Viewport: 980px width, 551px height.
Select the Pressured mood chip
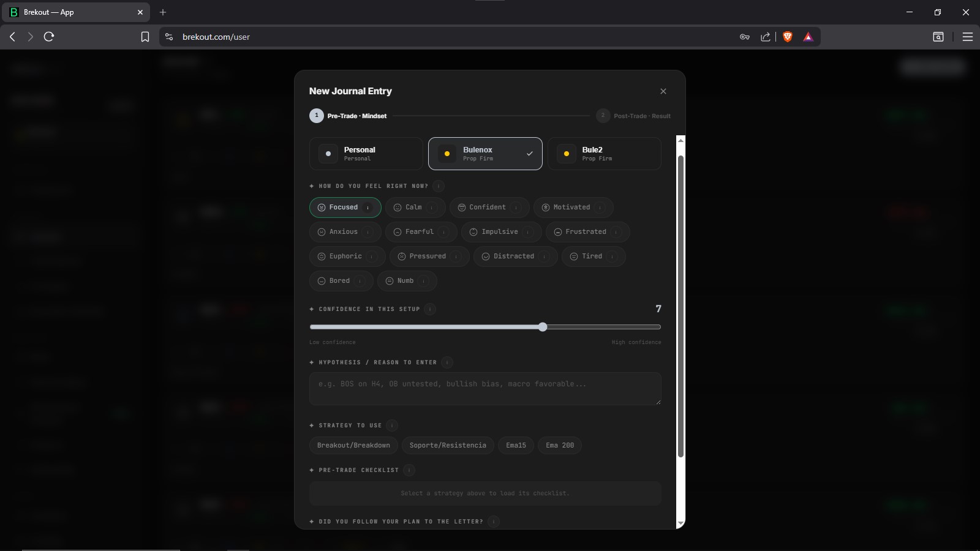(x=429, y=257)
